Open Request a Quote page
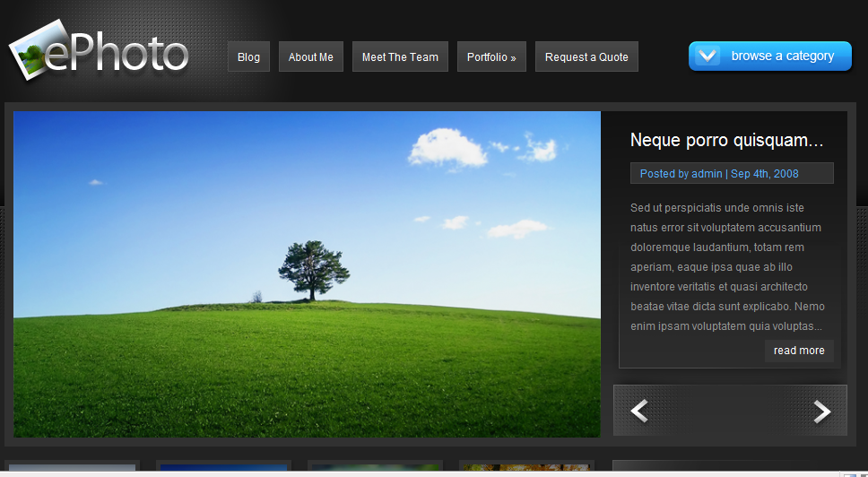 coord(586,56)
